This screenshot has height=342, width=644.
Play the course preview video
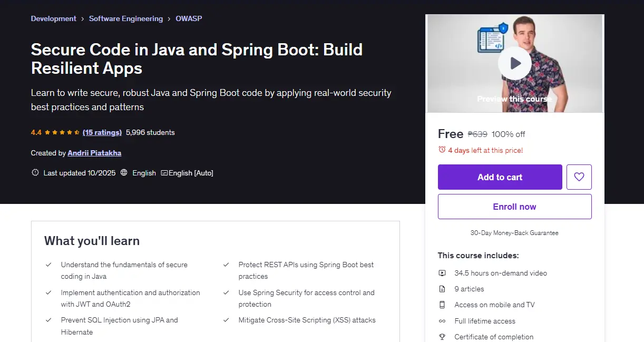click(515, 63)
